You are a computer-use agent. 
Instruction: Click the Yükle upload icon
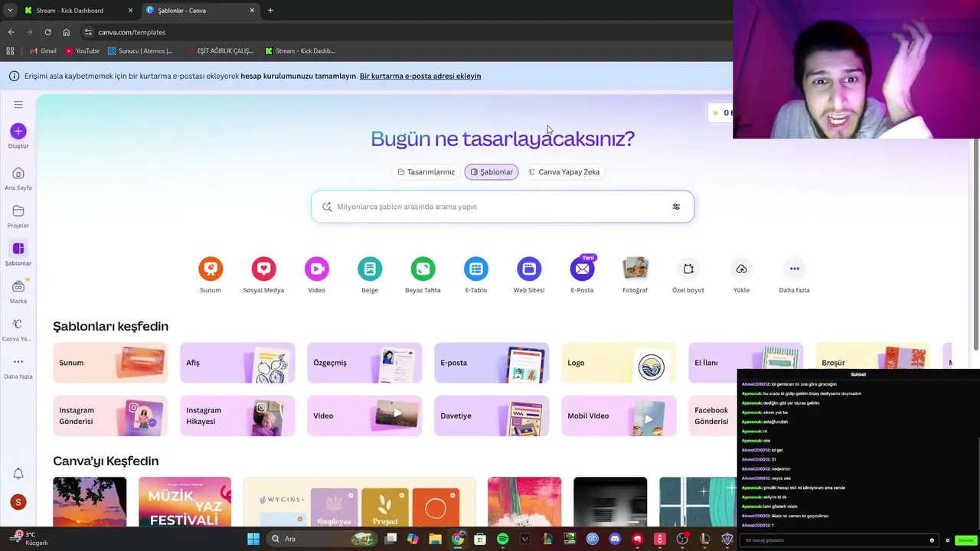point(741,269)
